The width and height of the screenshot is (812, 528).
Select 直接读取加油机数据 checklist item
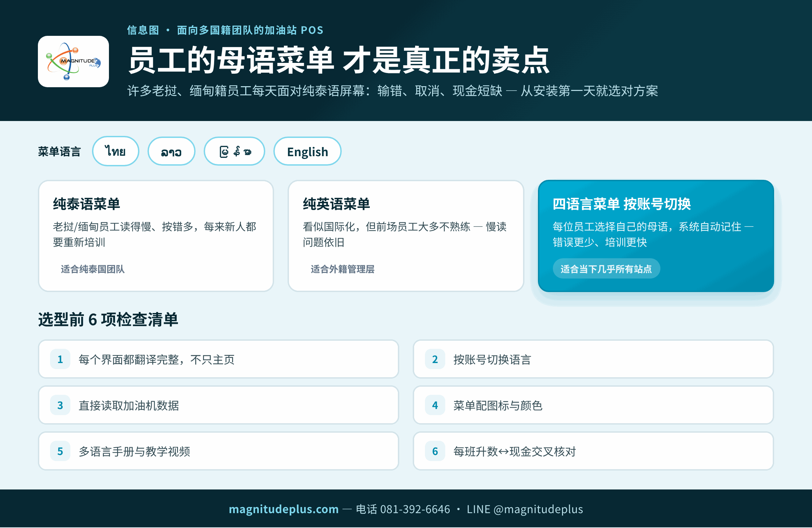click(218, 406)
